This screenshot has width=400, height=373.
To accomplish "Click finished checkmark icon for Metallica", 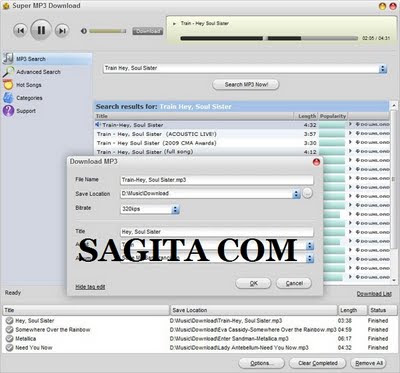I will [9, 339].
